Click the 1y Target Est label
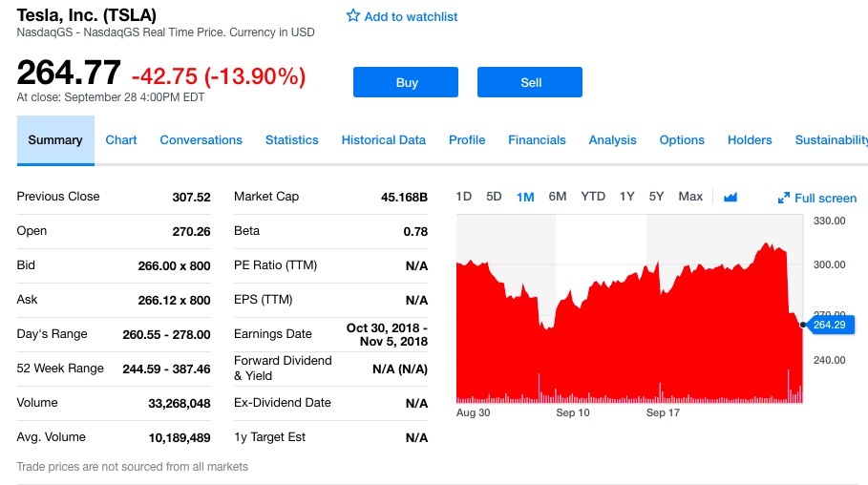 pyautogui.click(x=269, y=437)
